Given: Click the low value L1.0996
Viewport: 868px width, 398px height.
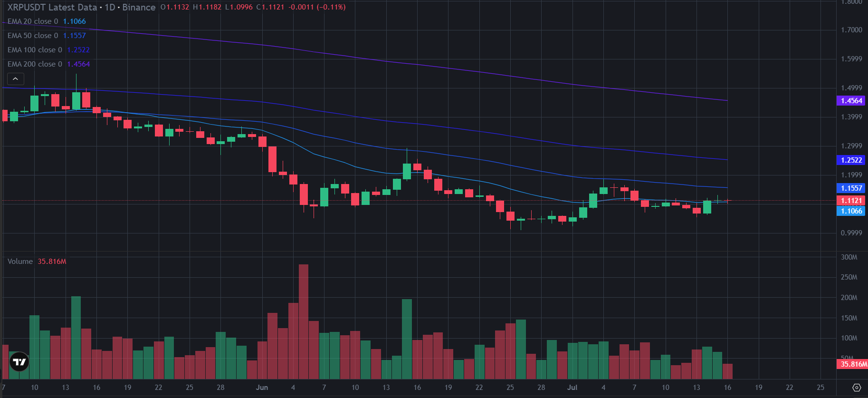Looking at the screenshot, I should click(239, 7).
